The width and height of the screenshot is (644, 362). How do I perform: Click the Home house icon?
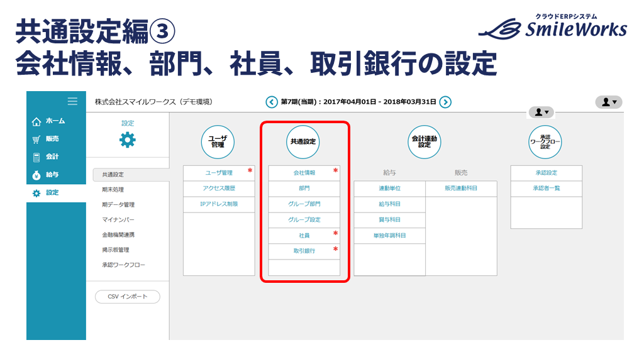point(36,121)
